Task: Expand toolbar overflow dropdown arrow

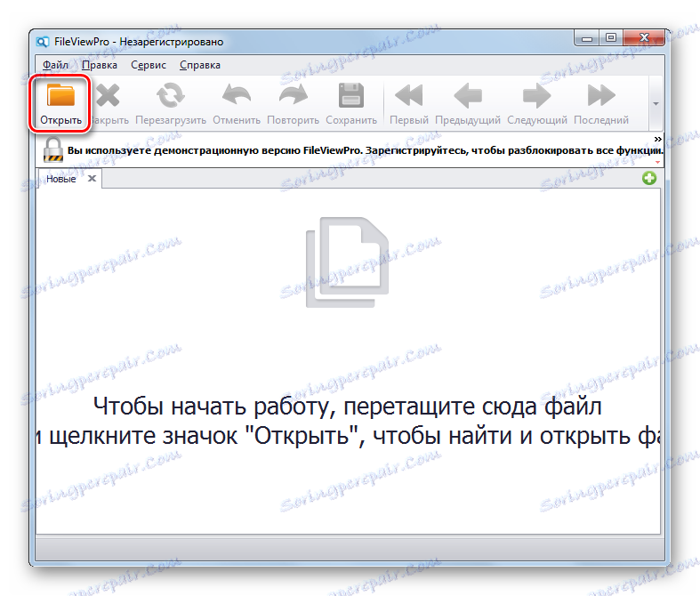Action: coord(656,103)
